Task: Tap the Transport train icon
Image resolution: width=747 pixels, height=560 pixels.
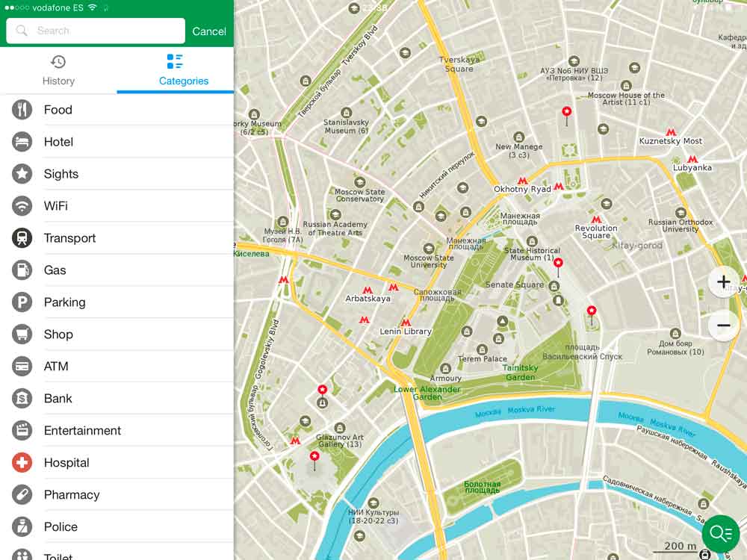Action: [x=22, y=237]
